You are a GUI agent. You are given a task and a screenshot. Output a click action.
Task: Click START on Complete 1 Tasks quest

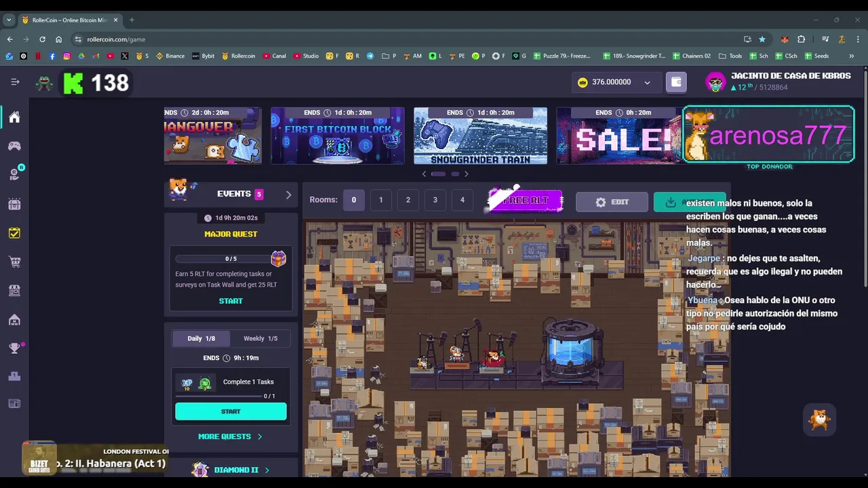point(231,411)
